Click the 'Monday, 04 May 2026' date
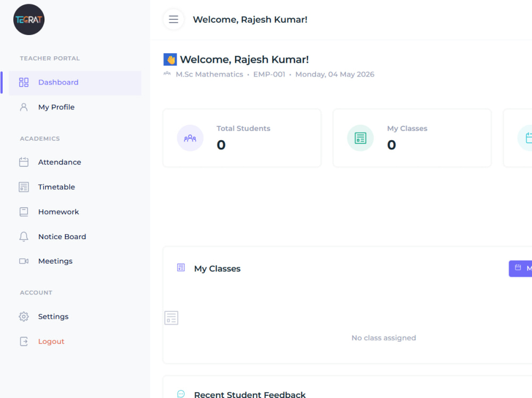 (x=335, y=74)
